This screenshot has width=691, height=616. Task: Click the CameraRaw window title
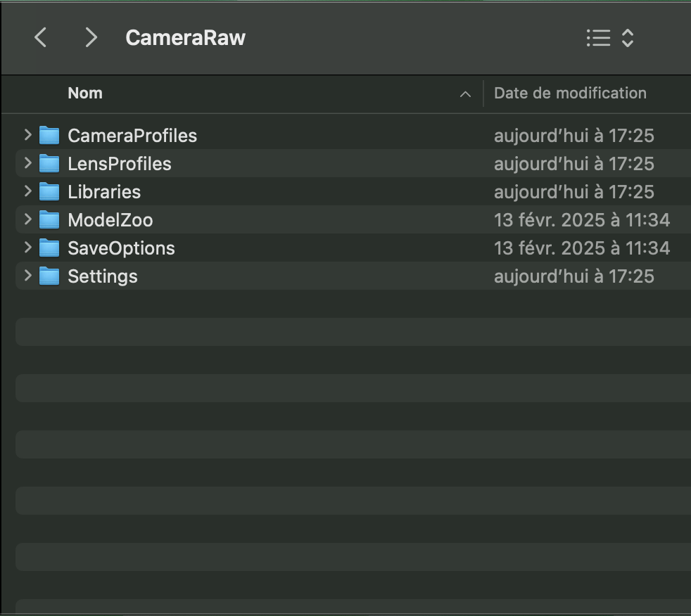(185, 37)
